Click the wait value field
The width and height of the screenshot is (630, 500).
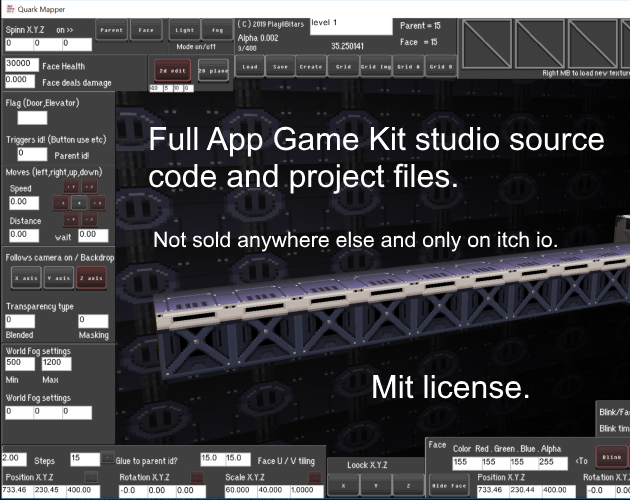[x=93, y=235]
